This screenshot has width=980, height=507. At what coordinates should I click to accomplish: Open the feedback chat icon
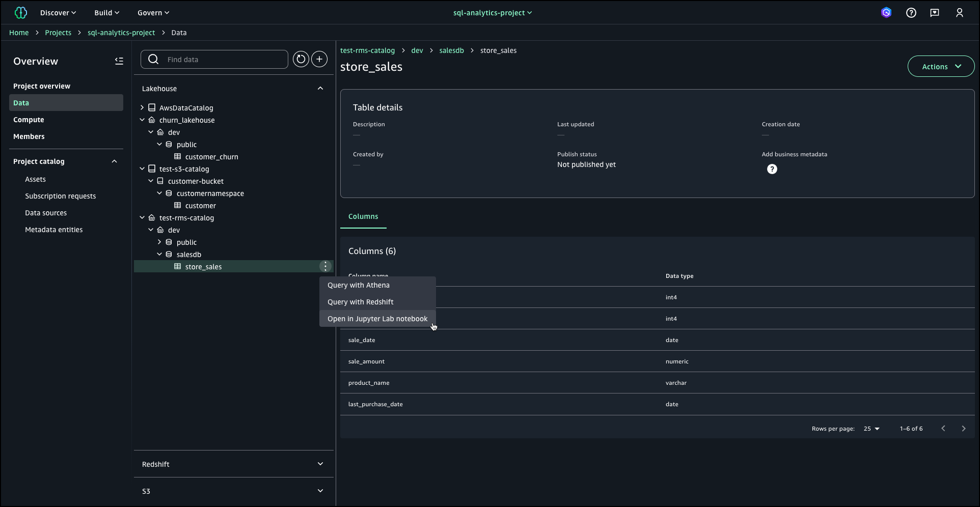tap(935, 13)
